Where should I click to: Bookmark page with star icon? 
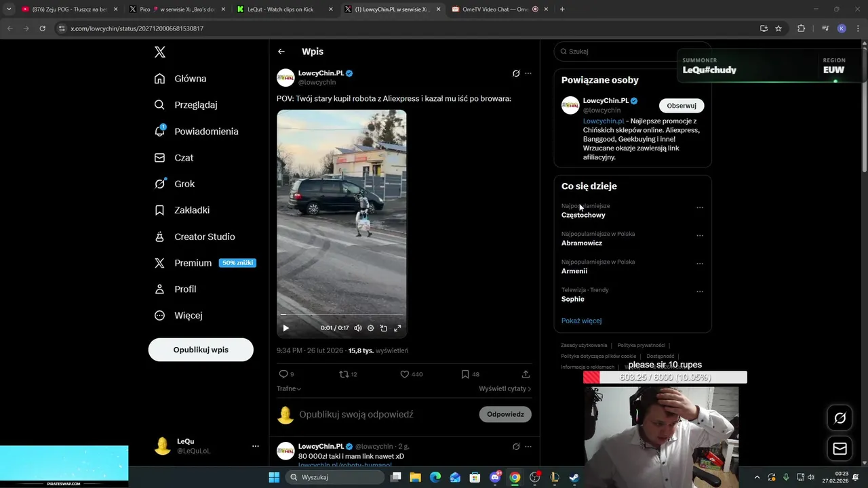(x=778, y=28)
